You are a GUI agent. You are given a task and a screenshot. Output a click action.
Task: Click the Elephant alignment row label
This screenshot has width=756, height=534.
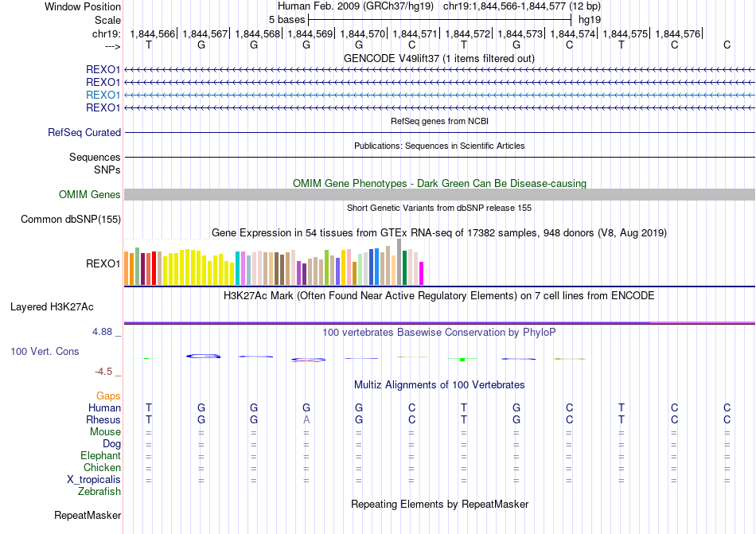(x=100, y=455)
